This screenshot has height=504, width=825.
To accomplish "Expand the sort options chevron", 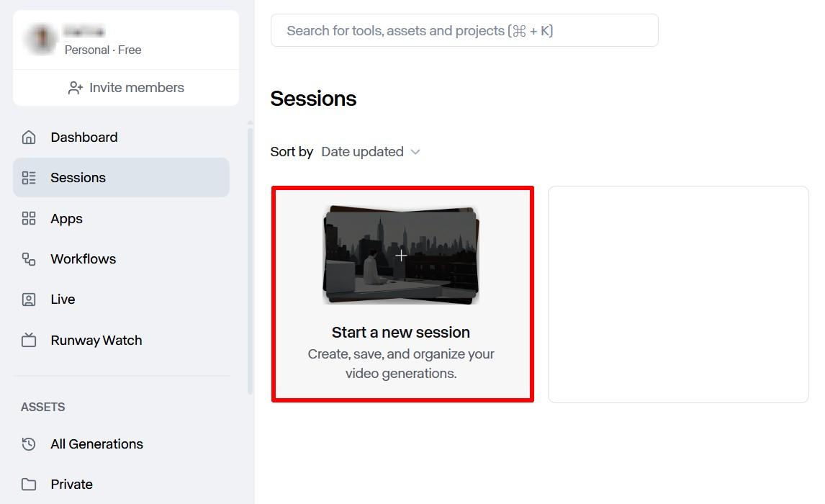I will [415, 152].
